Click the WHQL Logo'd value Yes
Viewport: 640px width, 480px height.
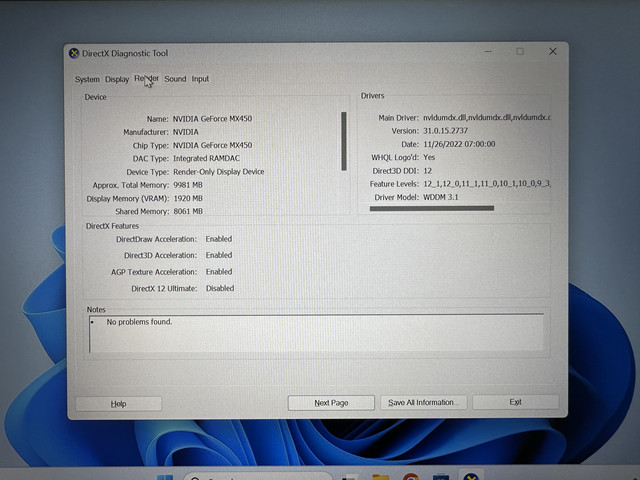pyautogui.click(x=429, y=157)
